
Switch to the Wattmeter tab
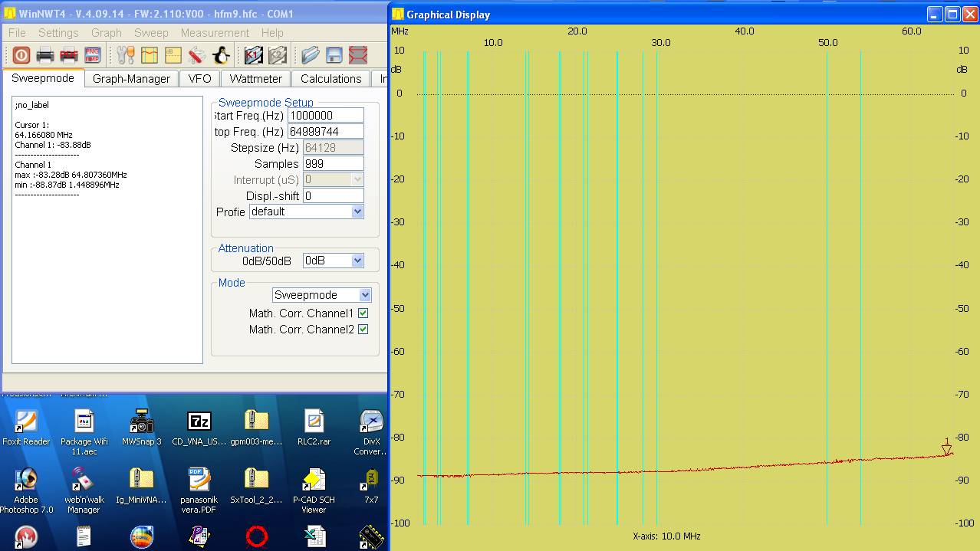coord(255,79)
